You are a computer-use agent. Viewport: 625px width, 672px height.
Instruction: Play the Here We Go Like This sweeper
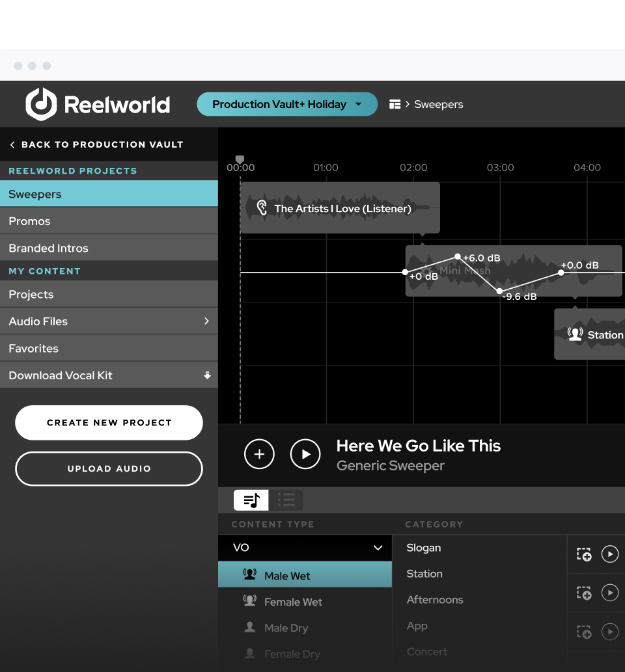305,454
